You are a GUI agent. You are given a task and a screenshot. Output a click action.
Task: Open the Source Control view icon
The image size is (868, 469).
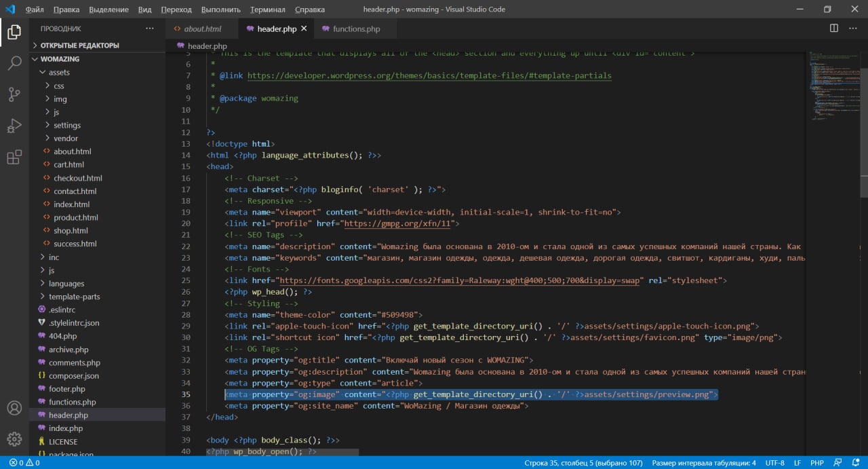(x=14, y=95)
